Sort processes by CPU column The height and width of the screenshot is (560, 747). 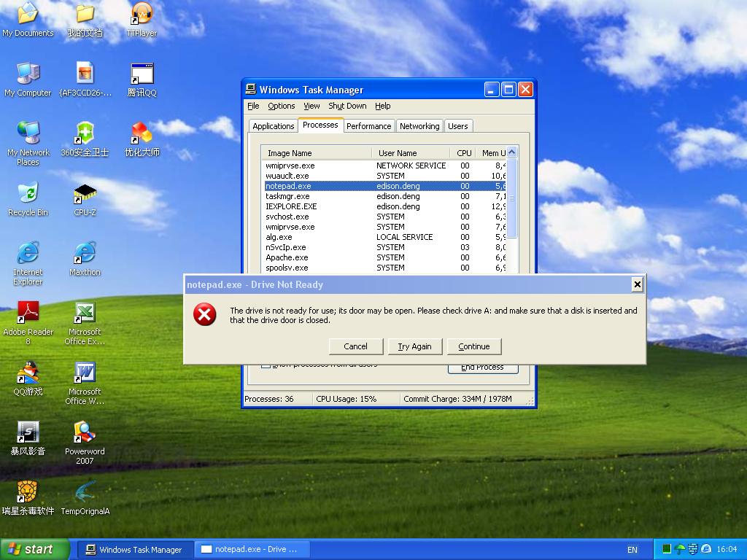(463, 153)
